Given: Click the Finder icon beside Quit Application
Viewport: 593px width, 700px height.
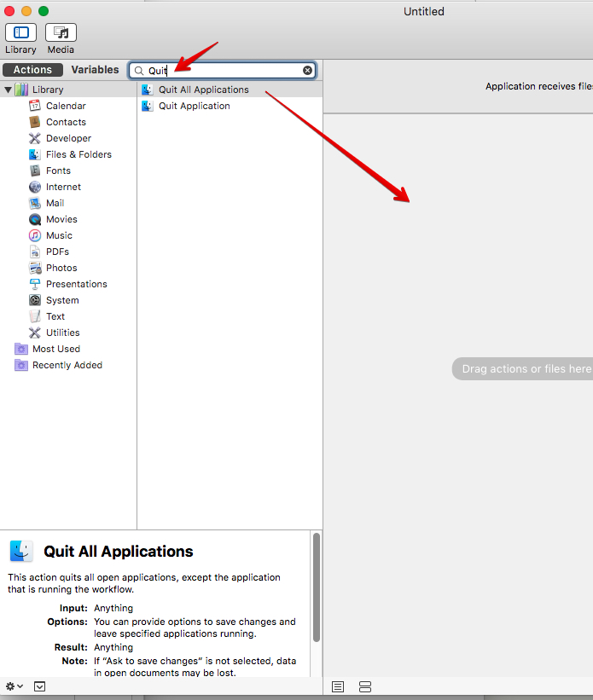Looking at the screenshot, I should click(148, 106).
